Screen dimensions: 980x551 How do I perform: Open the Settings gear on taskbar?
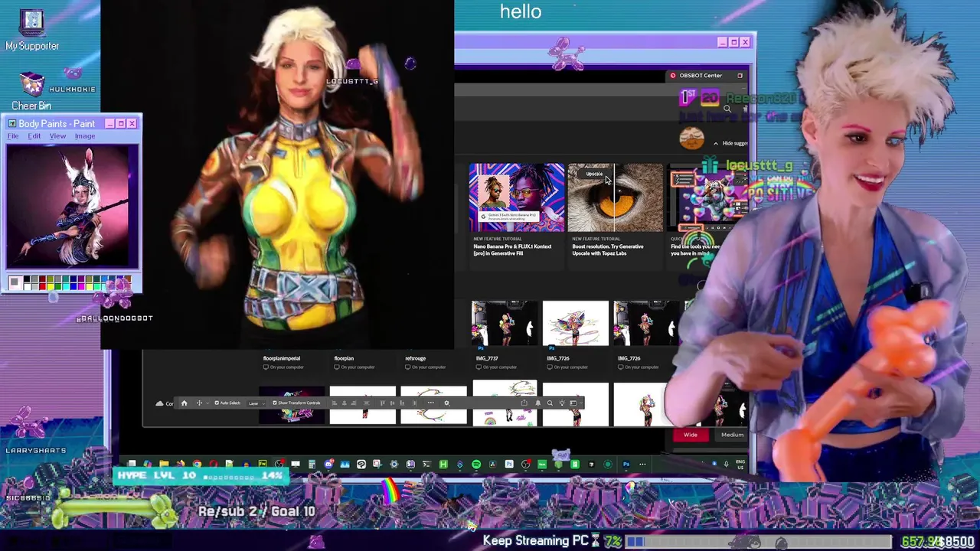coord(394,464)
